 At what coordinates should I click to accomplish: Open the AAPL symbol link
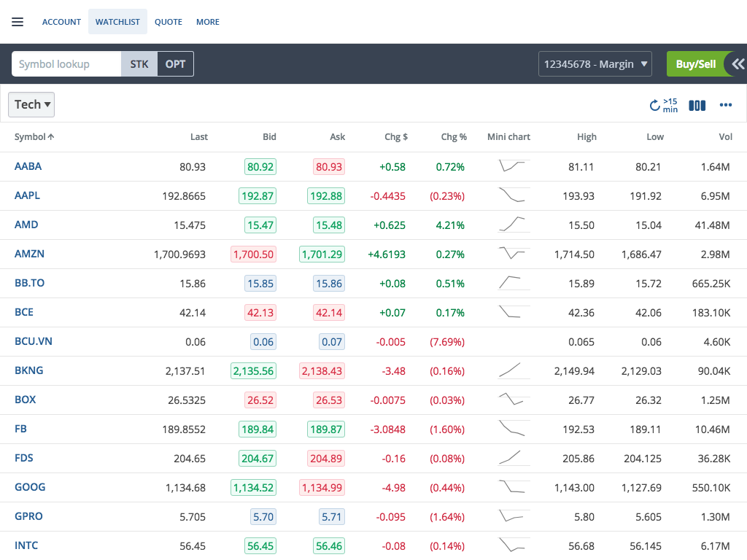pyautogui.click(x=27, y=195)
